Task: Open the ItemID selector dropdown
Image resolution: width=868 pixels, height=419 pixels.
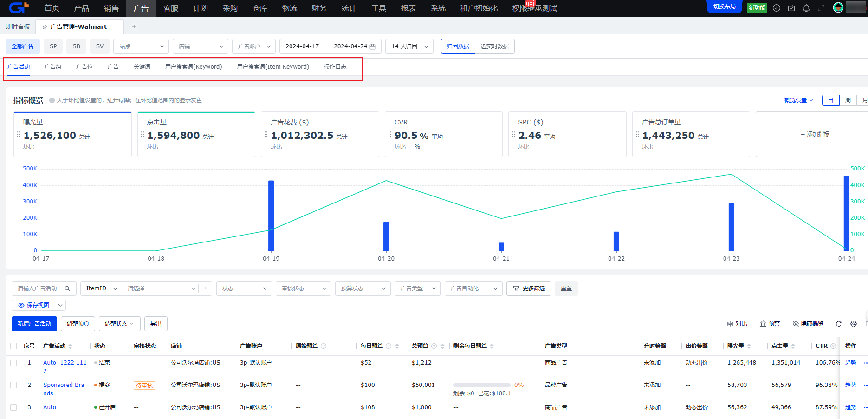Action: pyautogui.click(x=101, y=288)
